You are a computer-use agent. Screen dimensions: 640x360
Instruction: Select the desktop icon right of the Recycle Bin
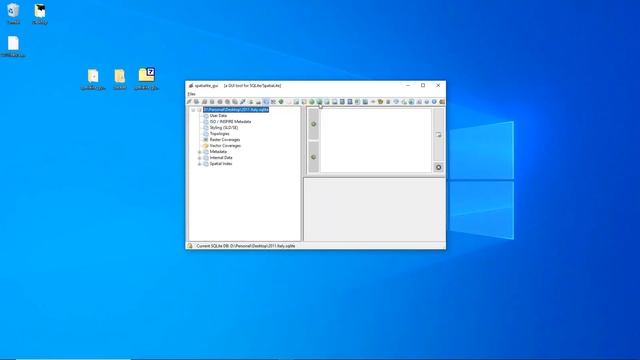(x=40, y=14)
